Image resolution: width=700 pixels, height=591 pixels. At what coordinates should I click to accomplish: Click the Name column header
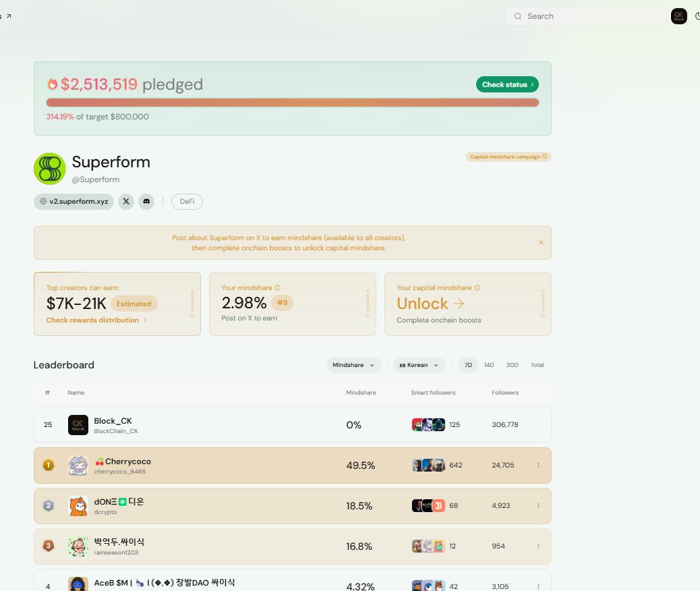coord(76,393)
